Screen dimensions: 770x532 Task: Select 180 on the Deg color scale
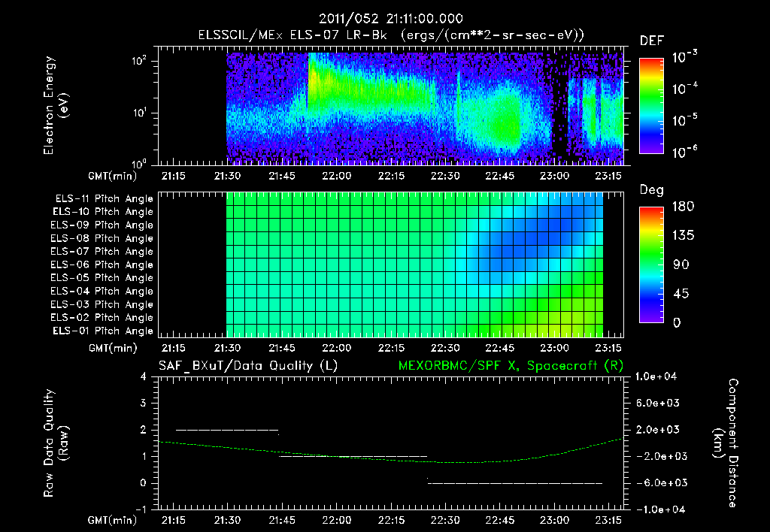click(683, 207)
